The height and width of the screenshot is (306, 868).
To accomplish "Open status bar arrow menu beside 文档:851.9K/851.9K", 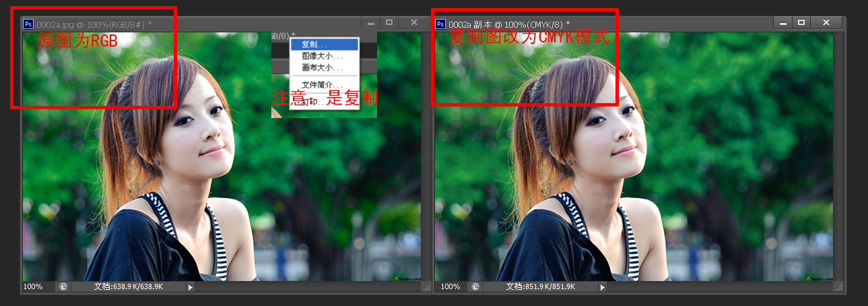I will (x=603, y=287).
